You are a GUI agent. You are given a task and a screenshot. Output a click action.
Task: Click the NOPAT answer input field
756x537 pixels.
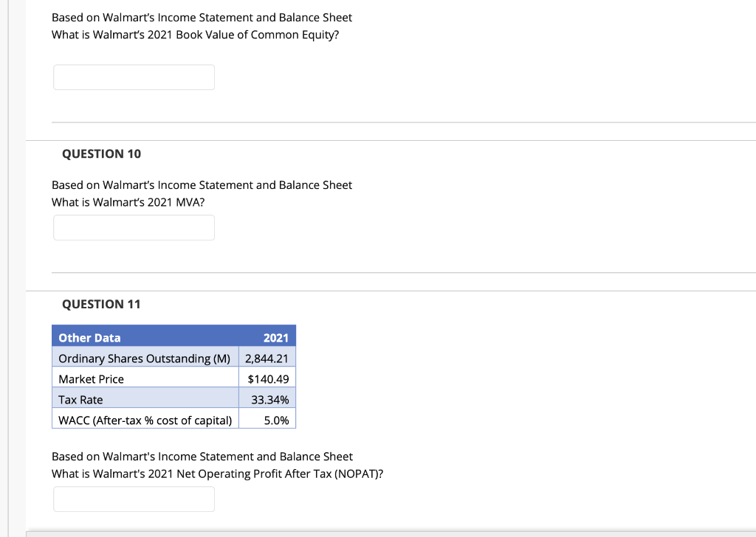click(x=134, y=499)
